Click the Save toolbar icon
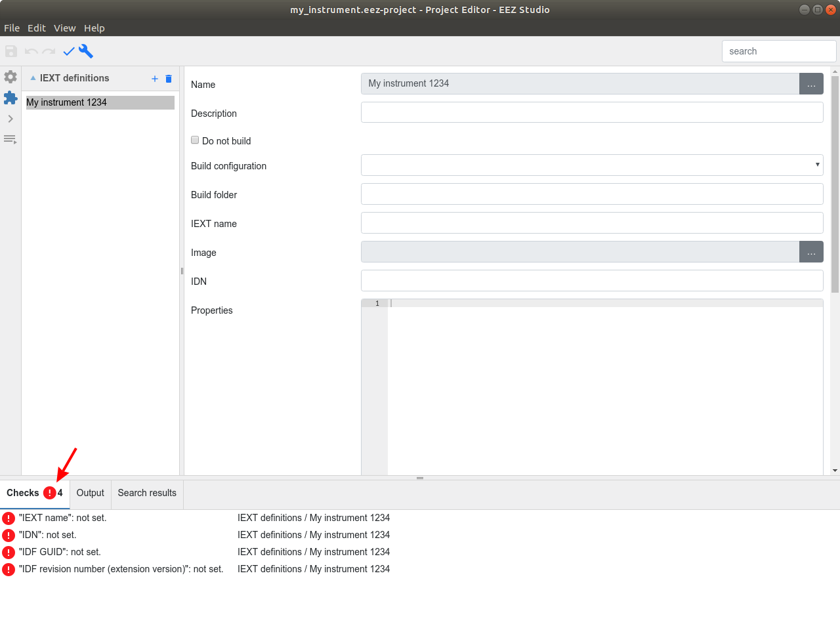 tap(11, 51)
